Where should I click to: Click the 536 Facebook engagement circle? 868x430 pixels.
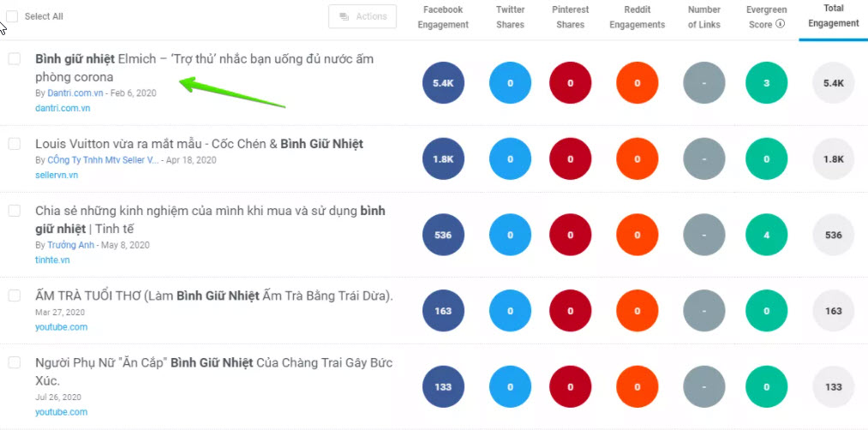click(x=443, y=235)
